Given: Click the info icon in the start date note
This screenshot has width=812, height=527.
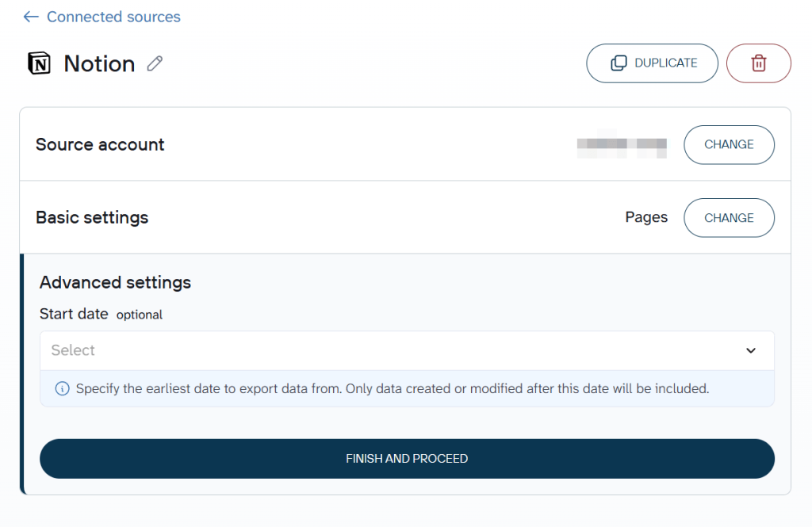Looking at the screenshot, I should tap(63, 388).
